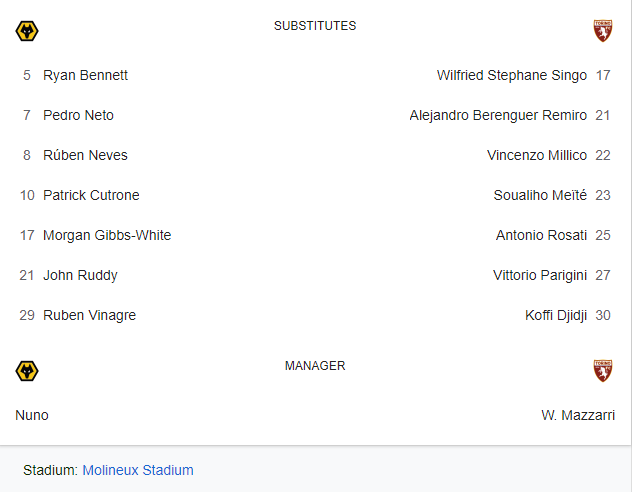The height and width of the screenshot is (492, 632).
Task: Click Antonio Rosati's name
Action: point(541,235)
